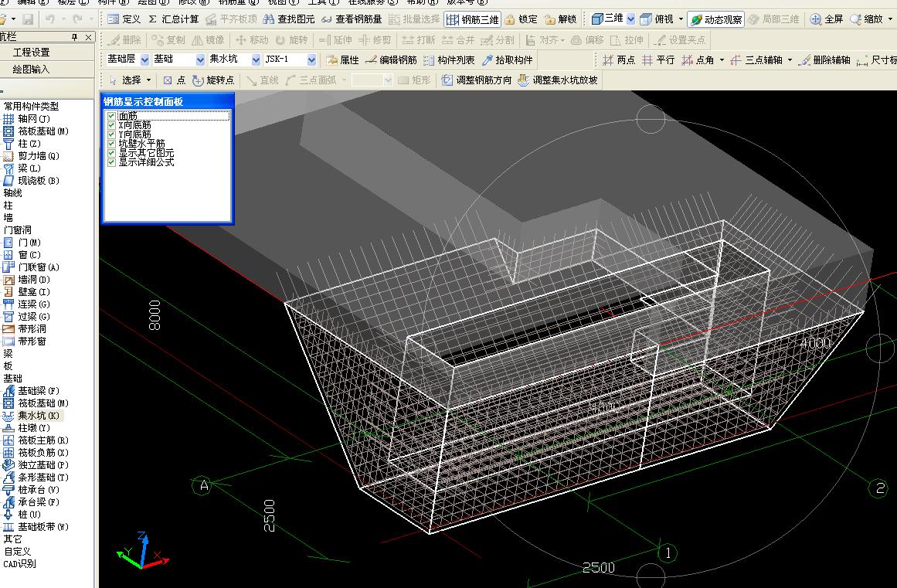The image size is (897, 588).
Task: Open the 基础 category dropdown
Action: [200, 59]
